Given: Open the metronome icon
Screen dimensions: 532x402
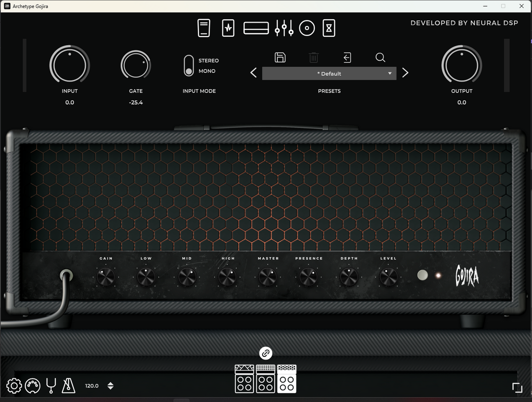Looking at the screenshot, I should click(x=69, y=386).
